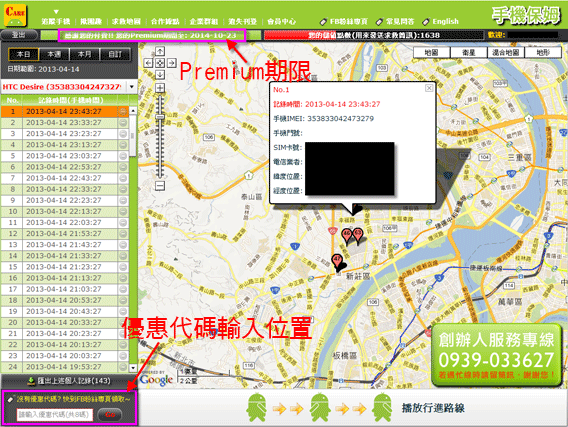Click the round icon on row 2013-04-14 21:03:27
This screenshot has height=427, width=568.
tap(123, 289)
